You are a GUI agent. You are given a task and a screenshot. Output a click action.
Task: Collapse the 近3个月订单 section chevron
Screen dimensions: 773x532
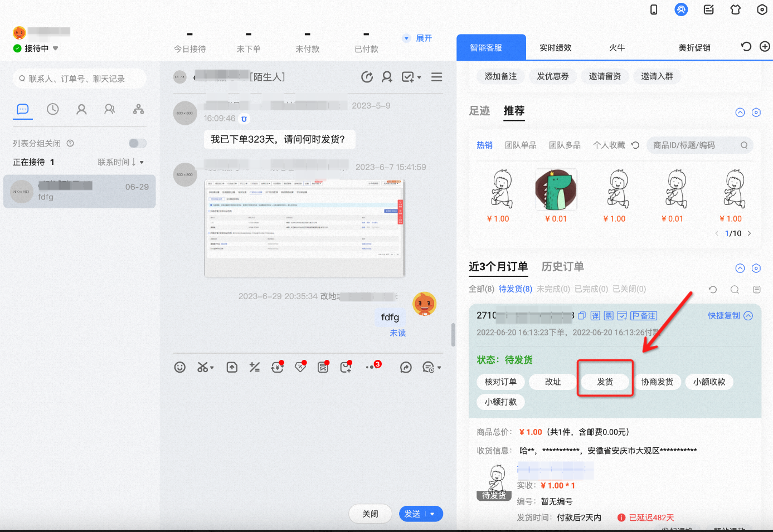tap(740, 269)
